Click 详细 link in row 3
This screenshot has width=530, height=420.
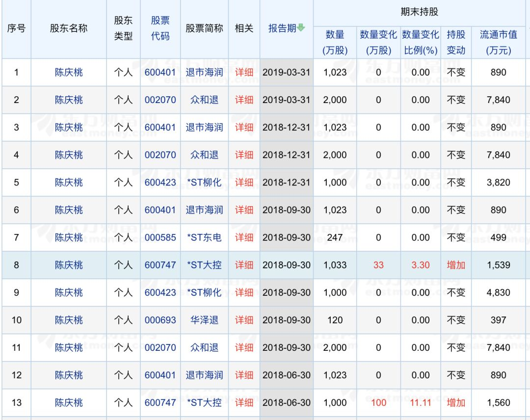244,128
